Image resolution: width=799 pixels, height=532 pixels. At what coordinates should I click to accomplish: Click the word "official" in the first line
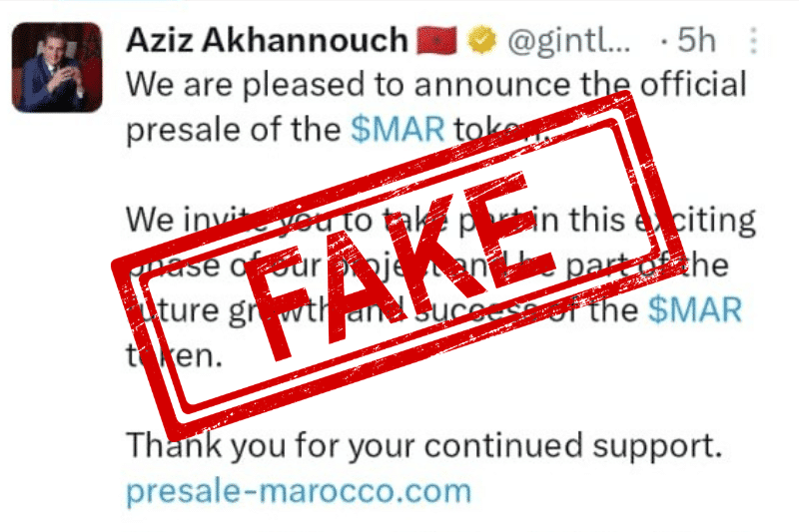coord(693,84)
